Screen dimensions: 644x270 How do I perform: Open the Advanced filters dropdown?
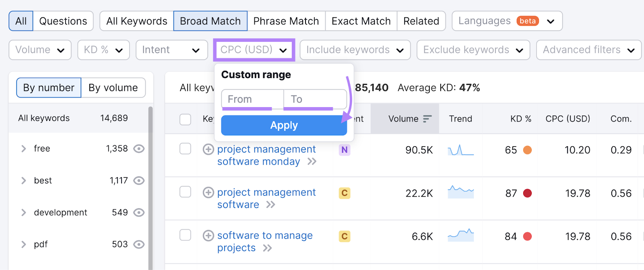click(588, 50)
